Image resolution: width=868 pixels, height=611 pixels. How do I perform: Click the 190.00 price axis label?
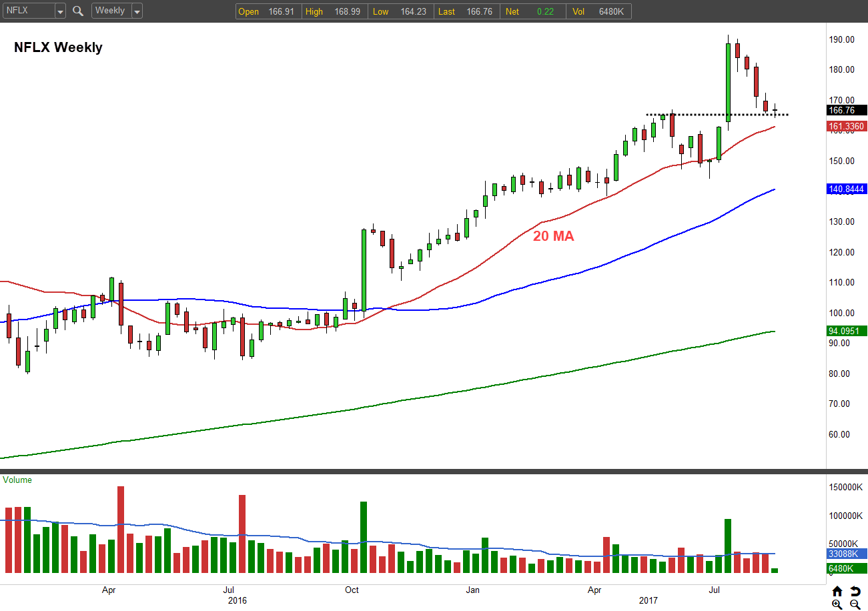[x=842, y=39]
